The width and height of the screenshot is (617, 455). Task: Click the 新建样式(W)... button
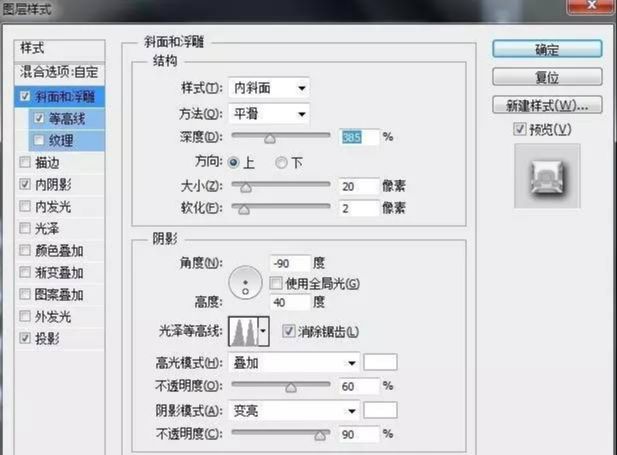coord(547,105)
